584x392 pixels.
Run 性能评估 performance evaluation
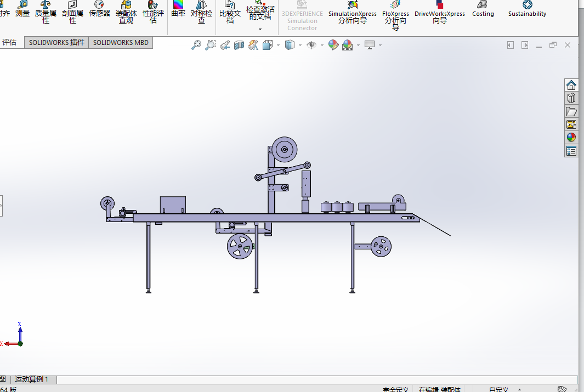[x=153, y=12]
